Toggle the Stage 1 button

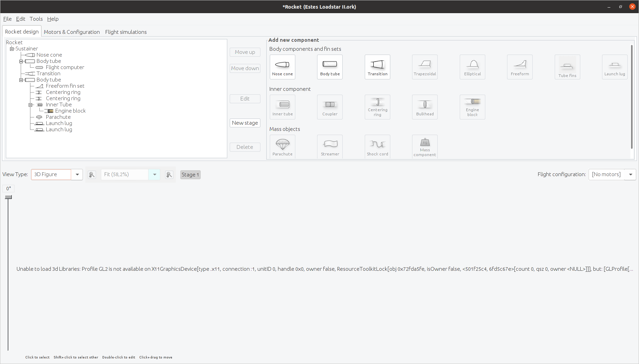click(x=190, y=174)
